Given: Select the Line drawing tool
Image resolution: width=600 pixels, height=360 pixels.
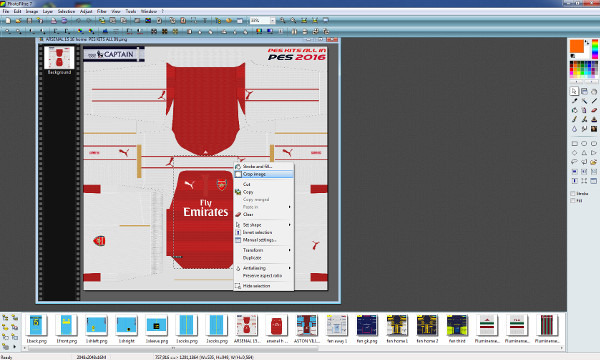Looking at the screenshot, I should pos(594,101).
